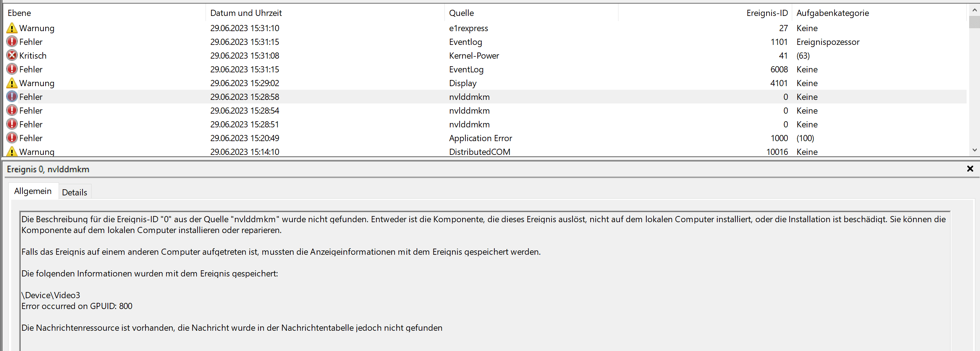This screenshot has height=351, width=980.
Task: Sort by the Datum und Uhrzeit column
Action: pos(246,13)
